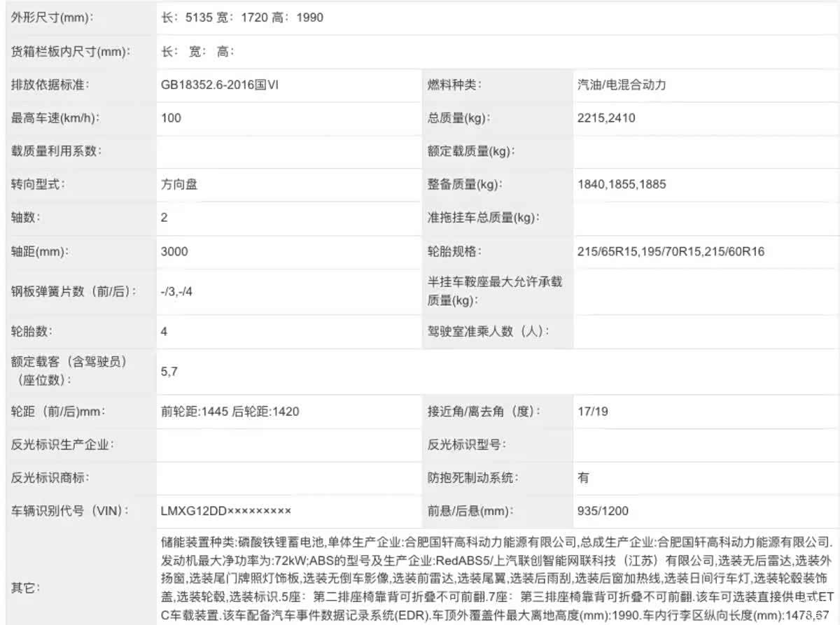Click the max speed value 100

pos(171,118)
